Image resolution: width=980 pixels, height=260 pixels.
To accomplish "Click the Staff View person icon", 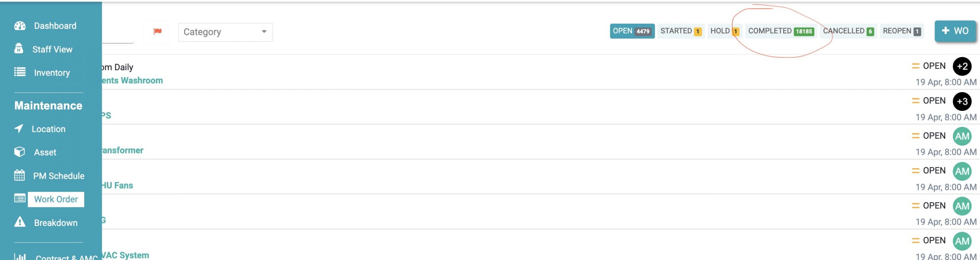I will (x=19, y=49).
